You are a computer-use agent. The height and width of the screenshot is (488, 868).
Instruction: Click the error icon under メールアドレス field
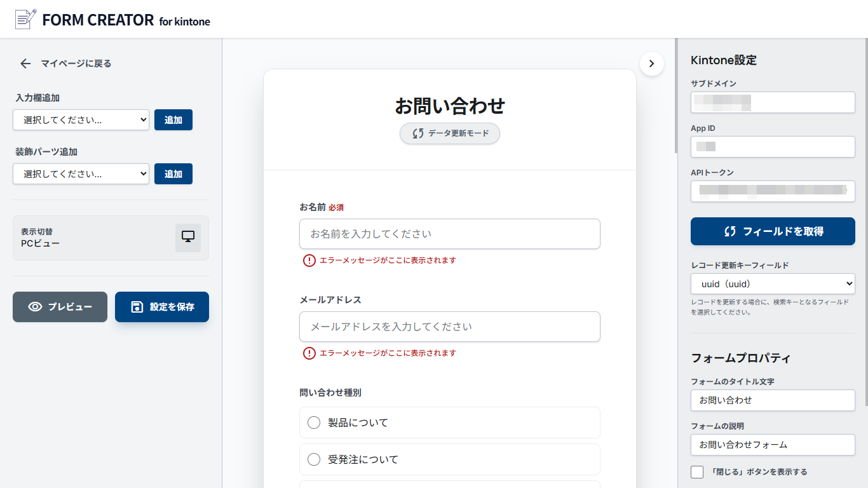point(309,353)
